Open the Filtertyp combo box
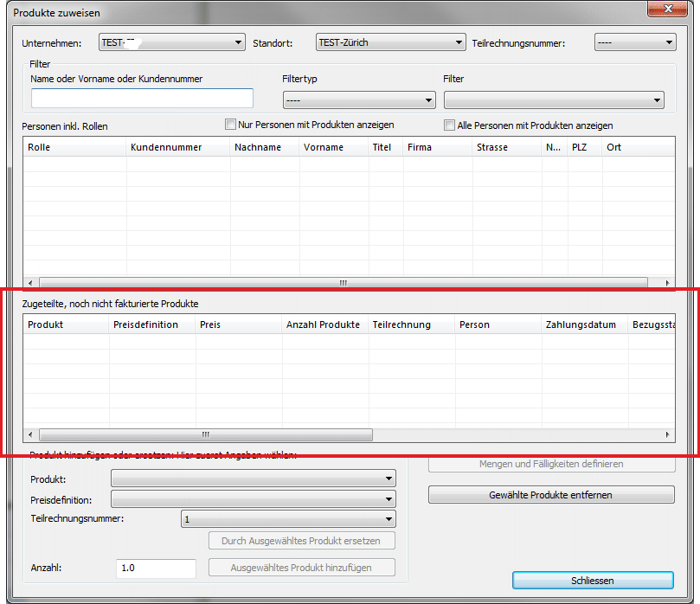This screenshot has width=700, height=604. [358, 100]
